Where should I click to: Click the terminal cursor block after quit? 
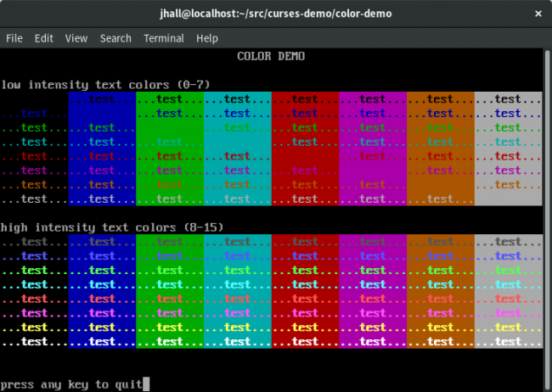click(146, 384)
